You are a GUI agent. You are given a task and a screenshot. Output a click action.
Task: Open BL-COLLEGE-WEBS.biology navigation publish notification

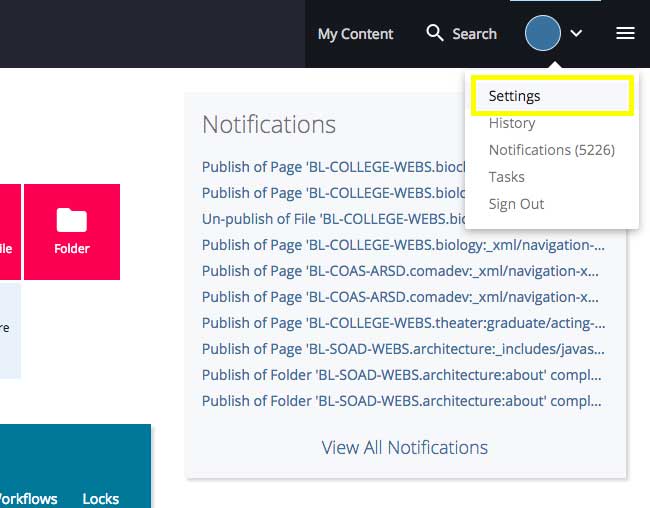click(403, 244)
